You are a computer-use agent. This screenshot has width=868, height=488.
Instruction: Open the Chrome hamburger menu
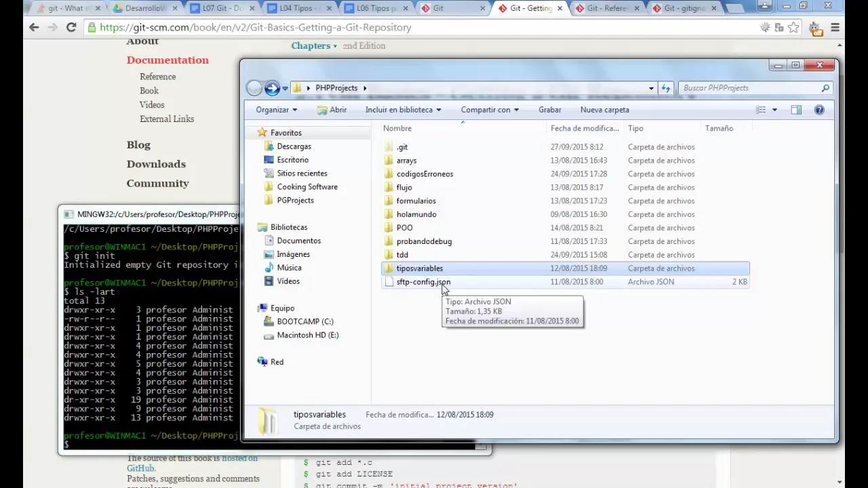click(x=835, y=28)
